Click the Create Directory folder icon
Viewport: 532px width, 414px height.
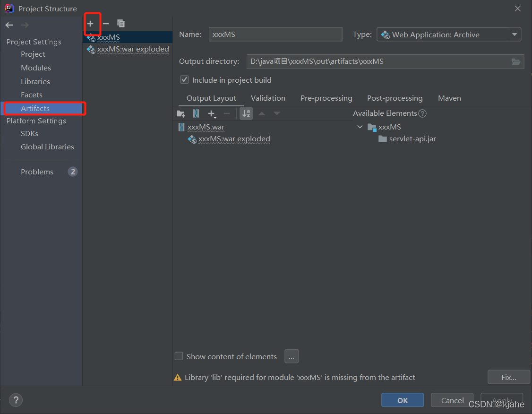(x=181, y=114)
